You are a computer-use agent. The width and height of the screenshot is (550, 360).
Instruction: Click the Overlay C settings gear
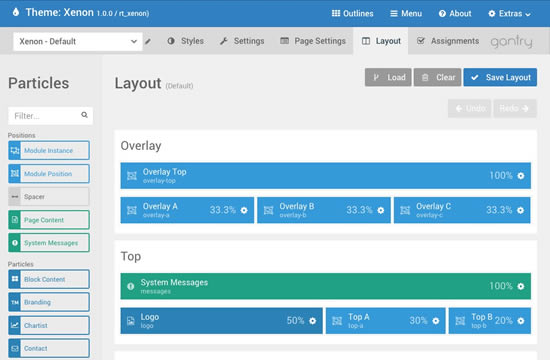coord(521,210)
